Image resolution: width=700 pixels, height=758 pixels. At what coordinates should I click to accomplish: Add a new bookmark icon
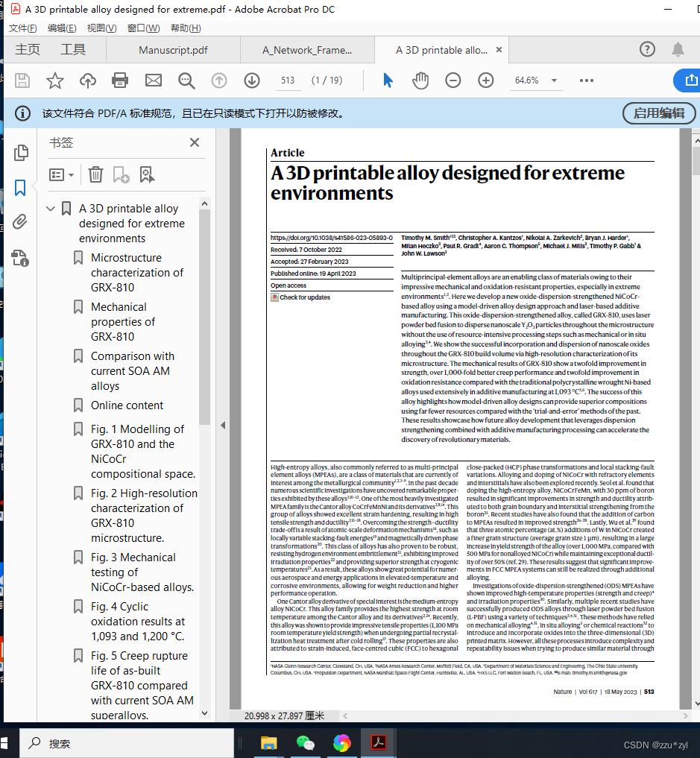(x=121, y=174)
